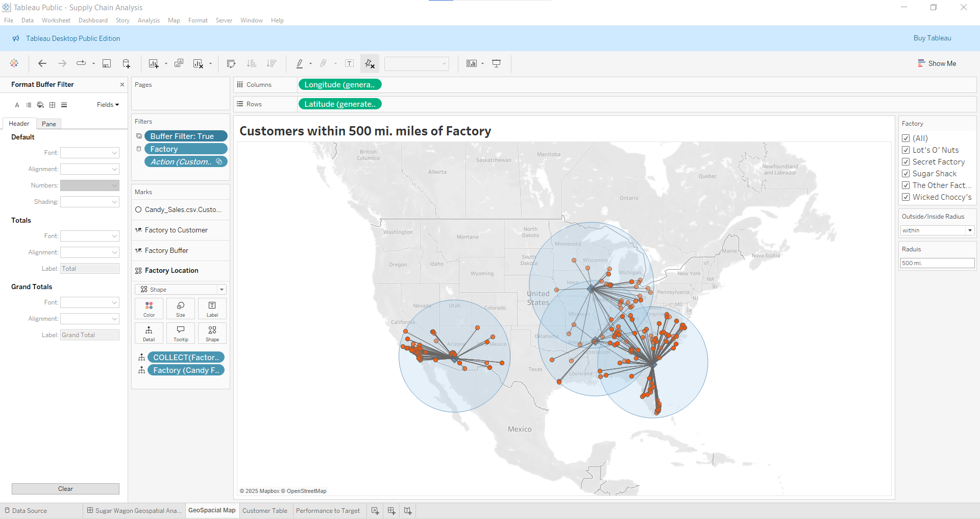
Task: Click the Radius 500 mi. input field
Action: coord(938,263)
